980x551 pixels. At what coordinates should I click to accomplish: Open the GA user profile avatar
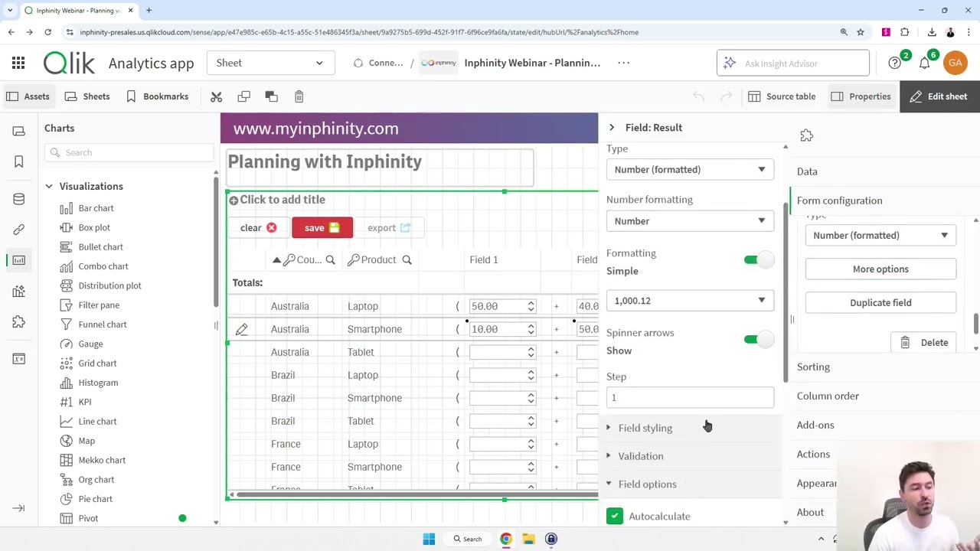[x=955, y=63]
